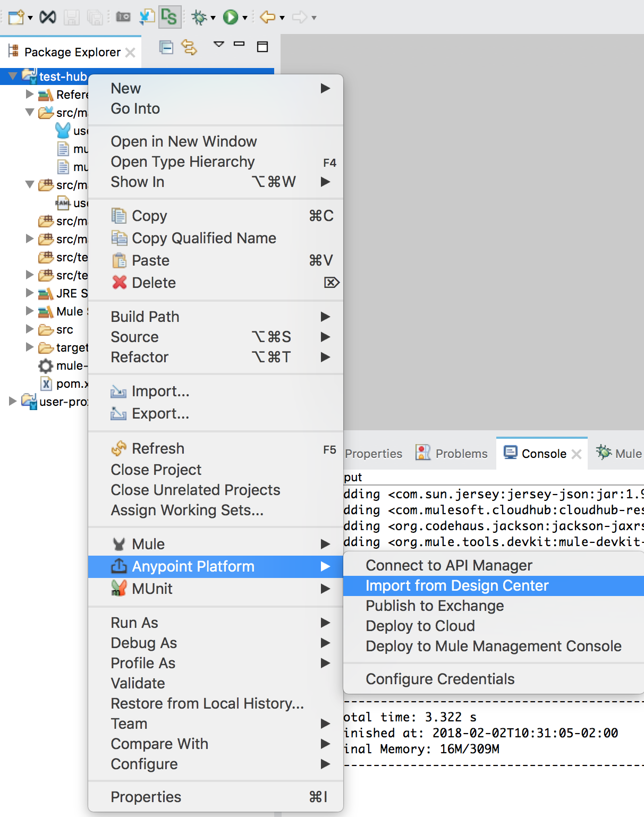Click the back navigation arrow icon

click(x=267, y=18)
